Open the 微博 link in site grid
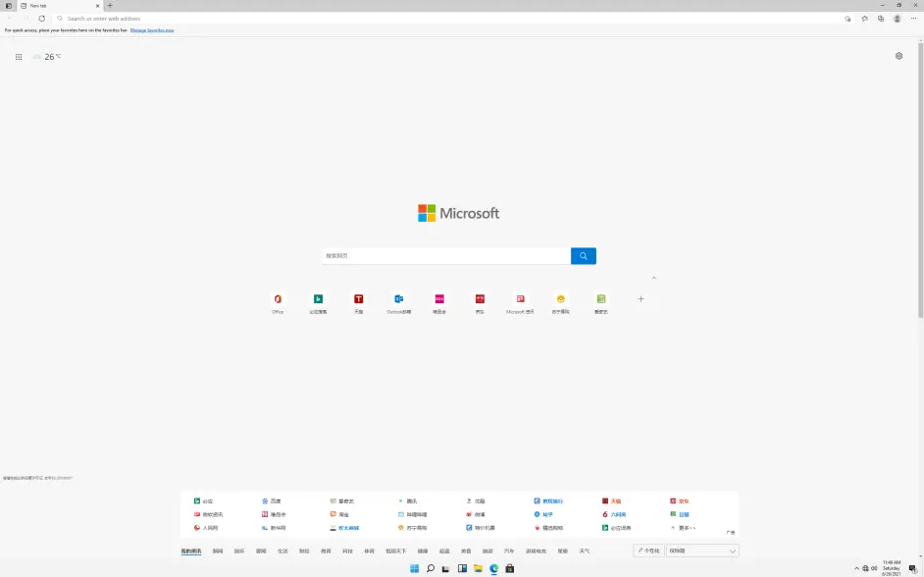924x577 pixels. click(x=476, y=514)
